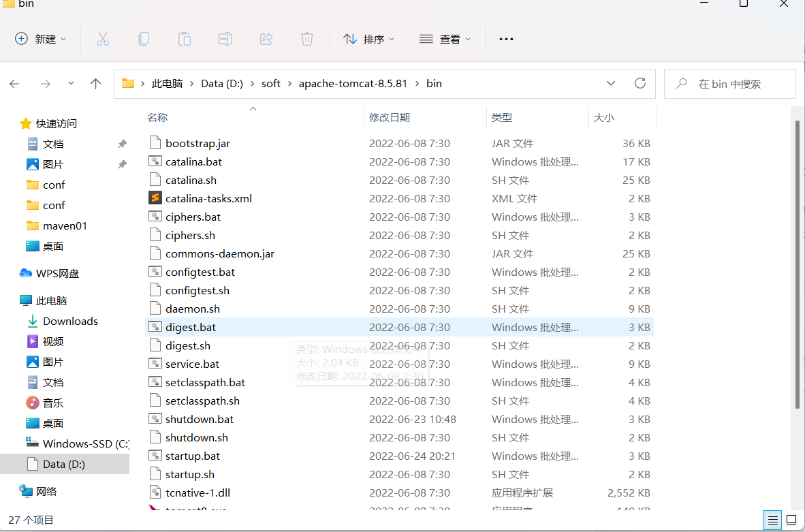Click the Cut scissors icon
Screen dimensions: 805x532
[103, 39]
